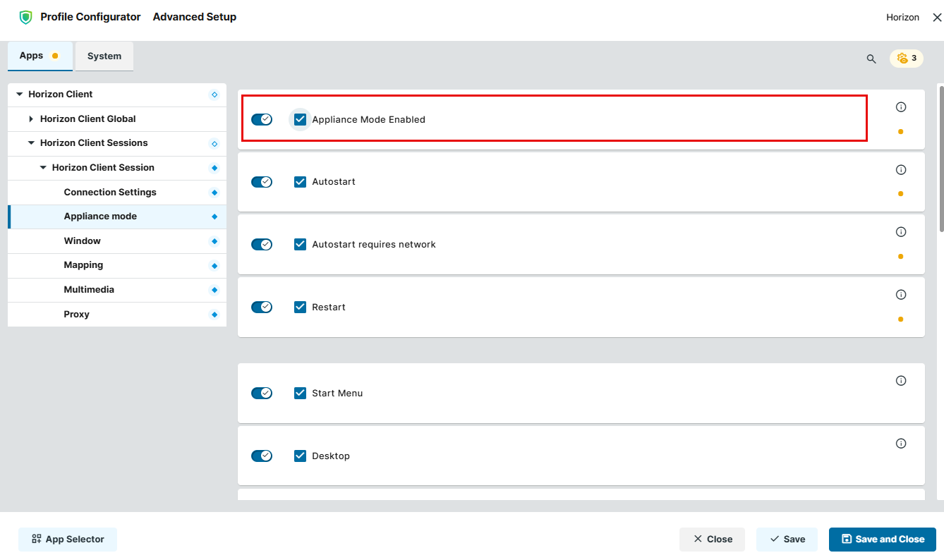Toggle the Start Menu row switch
This screenshot has width=944, height=560.
click(262, 393)
